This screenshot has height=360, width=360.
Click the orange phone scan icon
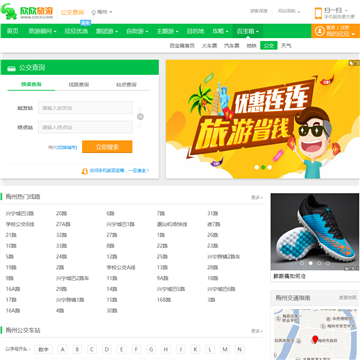[x=319, y=13]
